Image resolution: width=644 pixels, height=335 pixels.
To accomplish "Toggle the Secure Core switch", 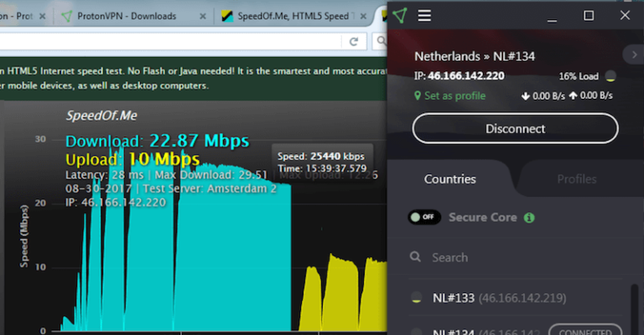I will 424,218.
